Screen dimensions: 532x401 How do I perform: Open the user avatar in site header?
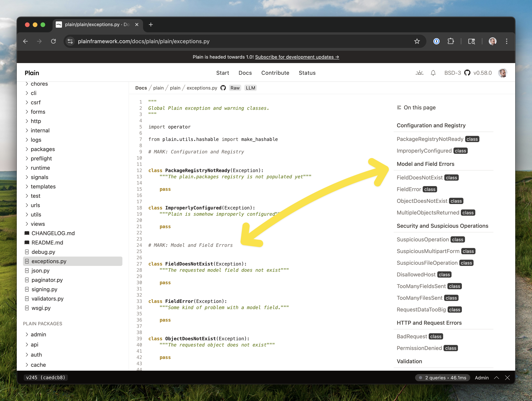(x=502, y=73)
